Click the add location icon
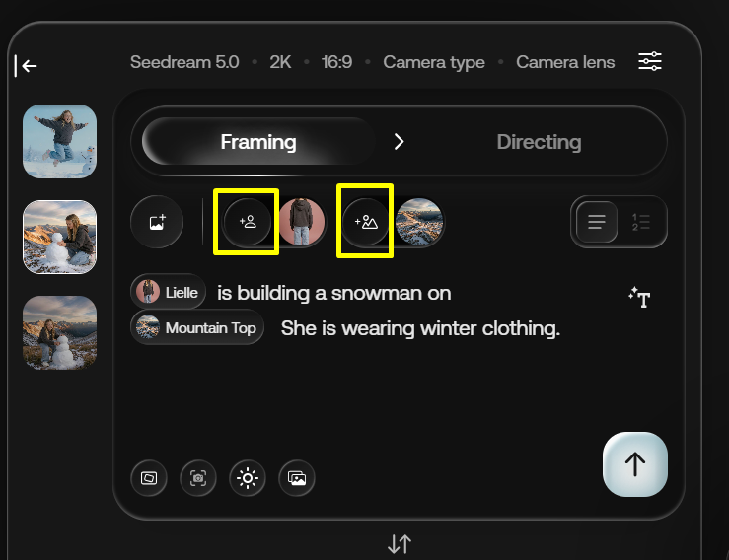The height and width of the screenshot is (560, 729). (365, 222)
